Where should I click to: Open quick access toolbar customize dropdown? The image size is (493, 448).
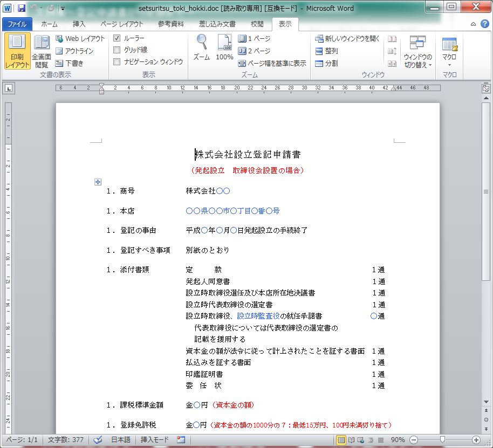pyautogui.click(x=63, y=9)
